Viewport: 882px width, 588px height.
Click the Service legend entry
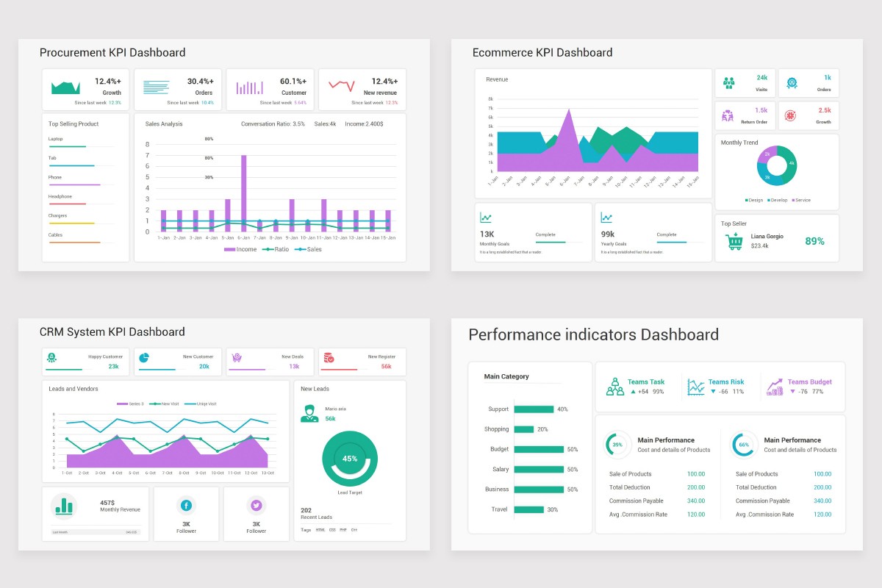pyautogui.click(x=801, y=200)
